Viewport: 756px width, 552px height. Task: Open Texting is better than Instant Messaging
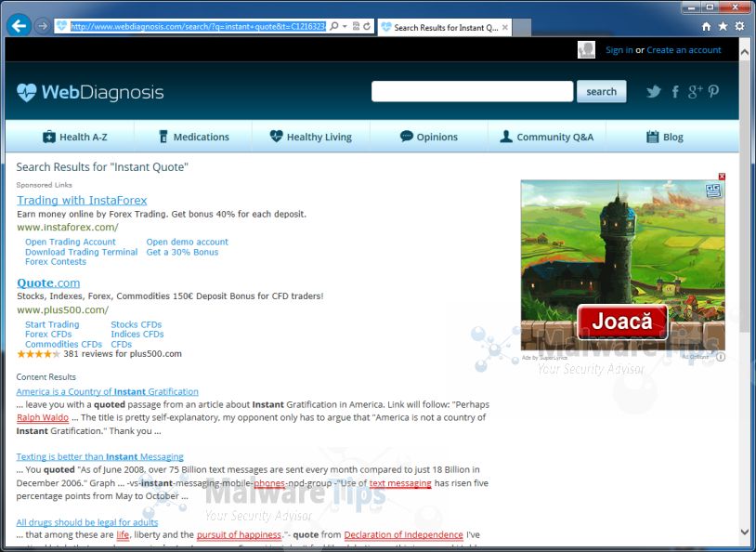tap(99, 456)
